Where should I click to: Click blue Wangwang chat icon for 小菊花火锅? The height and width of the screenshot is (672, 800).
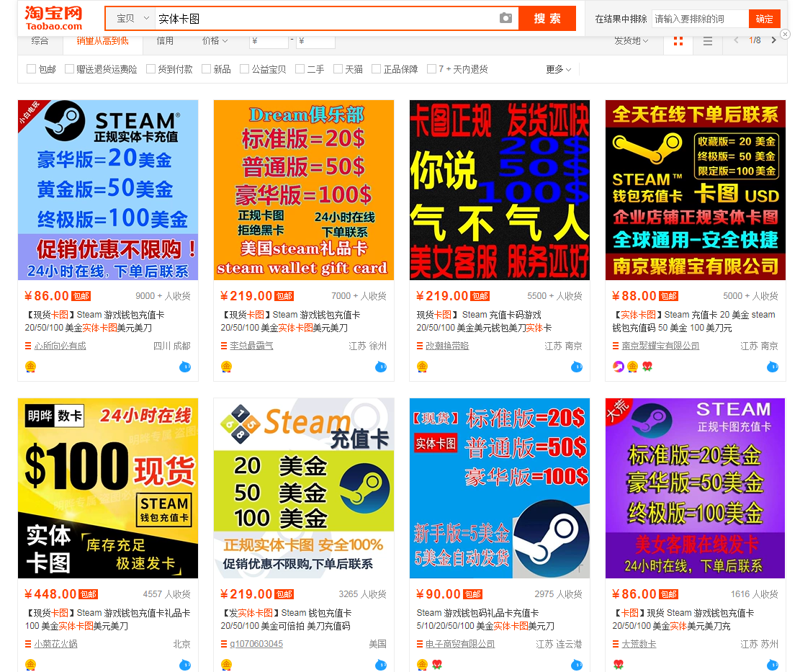tap(184, 665)
